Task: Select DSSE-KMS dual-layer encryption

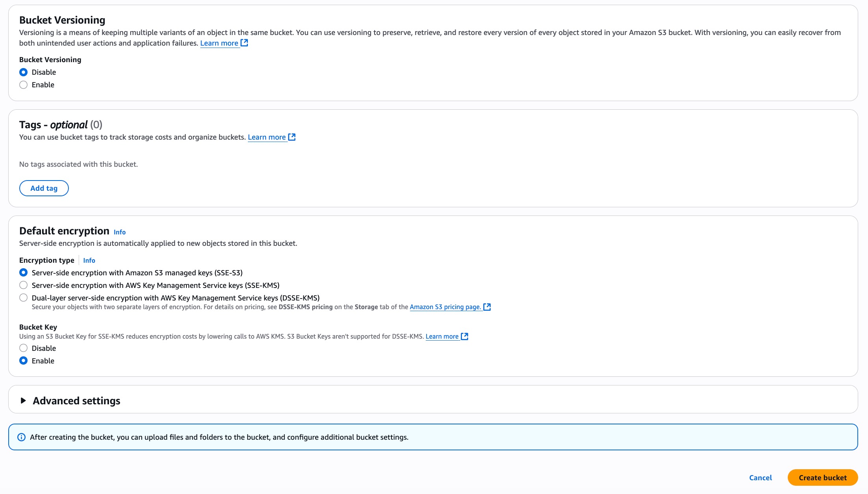Action: coord(23,298)
